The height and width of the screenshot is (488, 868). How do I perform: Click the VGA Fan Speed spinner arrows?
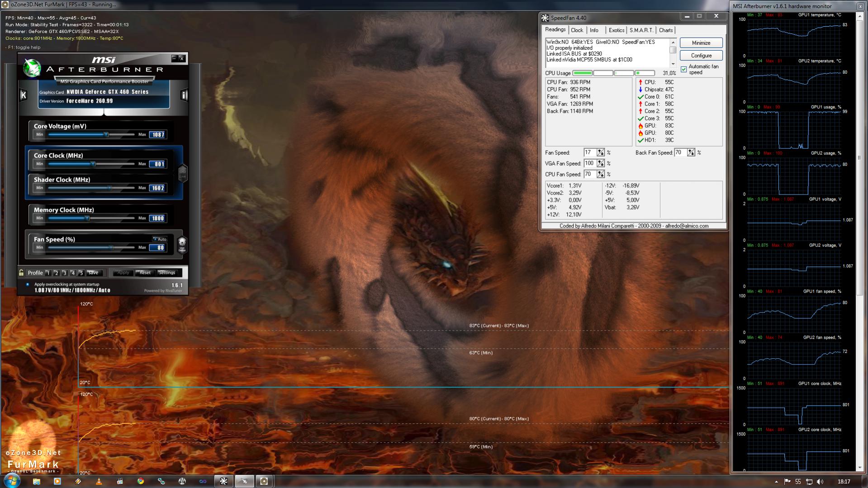(x=600, y=164)
